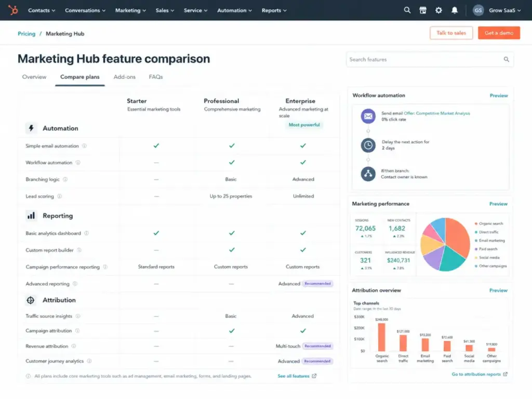Click the Send email envelope step icon
Screen dimensions: 532x399
[x=368, y=116]
